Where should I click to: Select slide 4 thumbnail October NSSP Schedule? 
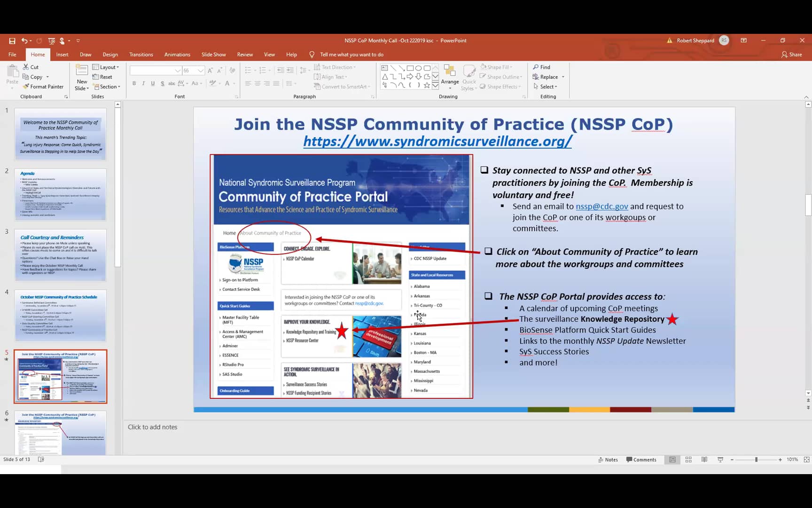60,315
